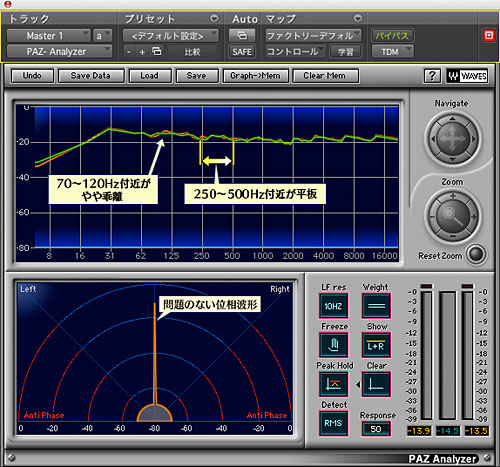
Task: Open the PAZ- Analyzer plugin selector
Action: (59, 52)
